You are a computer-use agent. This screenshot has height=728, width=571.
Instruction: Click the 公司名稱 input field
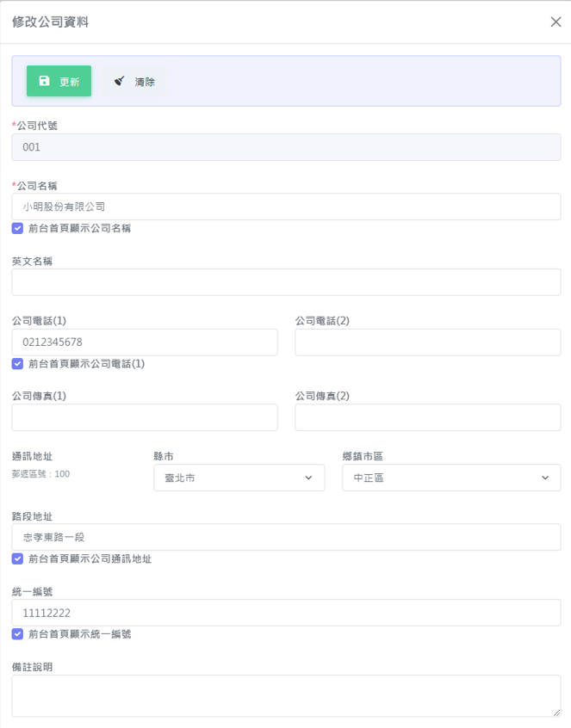[286, 207]
